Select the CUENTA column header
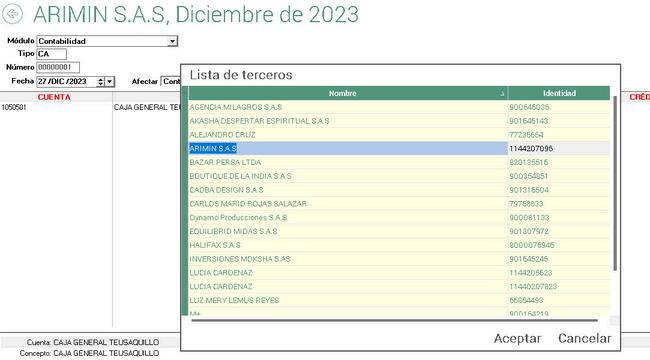 click(x=54, y=97)
